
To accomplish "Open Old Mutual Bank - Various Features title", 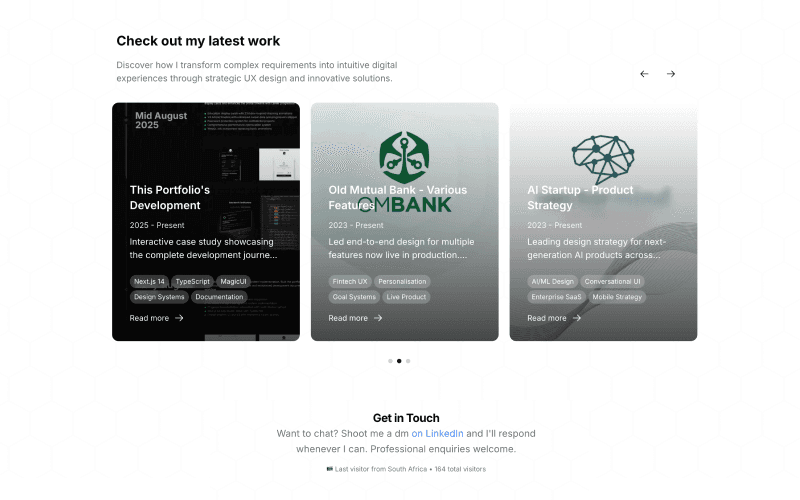I will pyautogui.click(x=397, y=197).
